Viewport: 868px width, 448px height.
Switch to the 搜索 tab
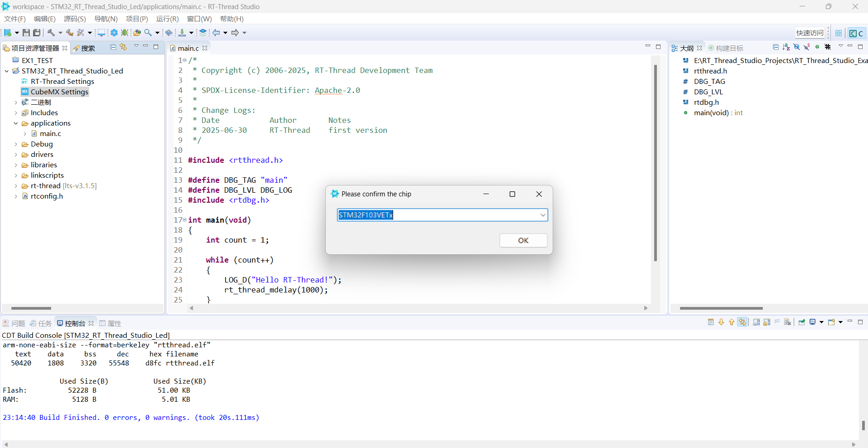(84, 48)
